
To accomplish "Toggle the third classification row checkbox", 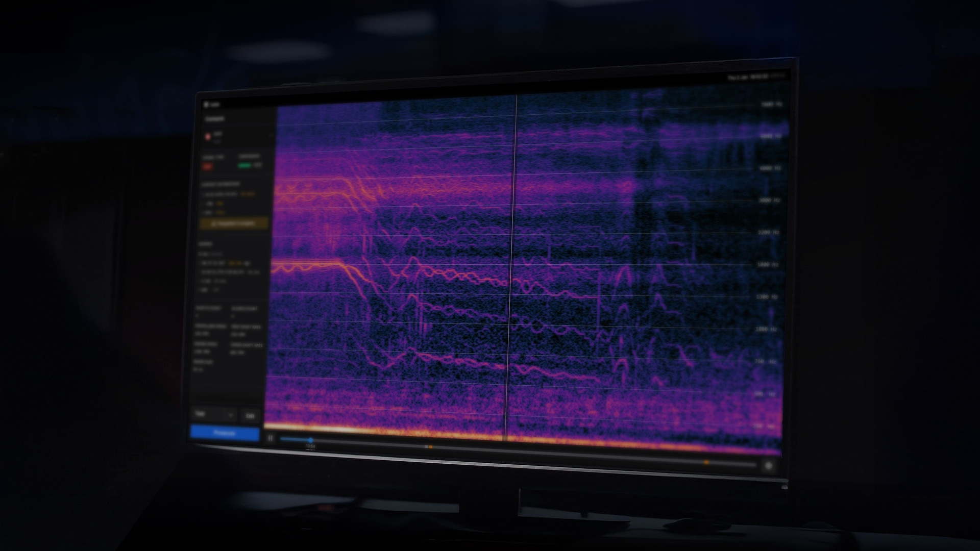I will pyautogui.click(x=203, y=212).
